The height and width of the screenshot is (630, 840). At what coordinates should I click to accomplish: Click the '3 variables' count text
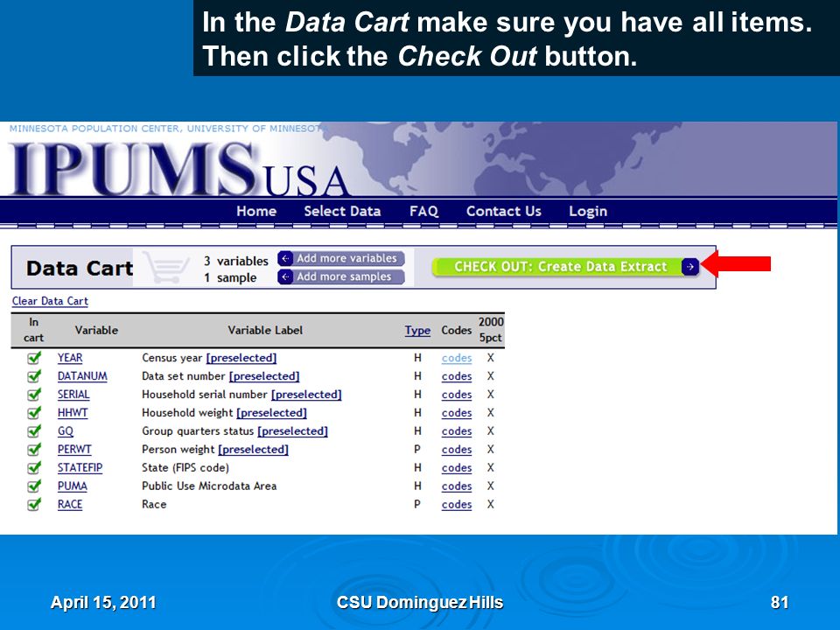point(235,261)
